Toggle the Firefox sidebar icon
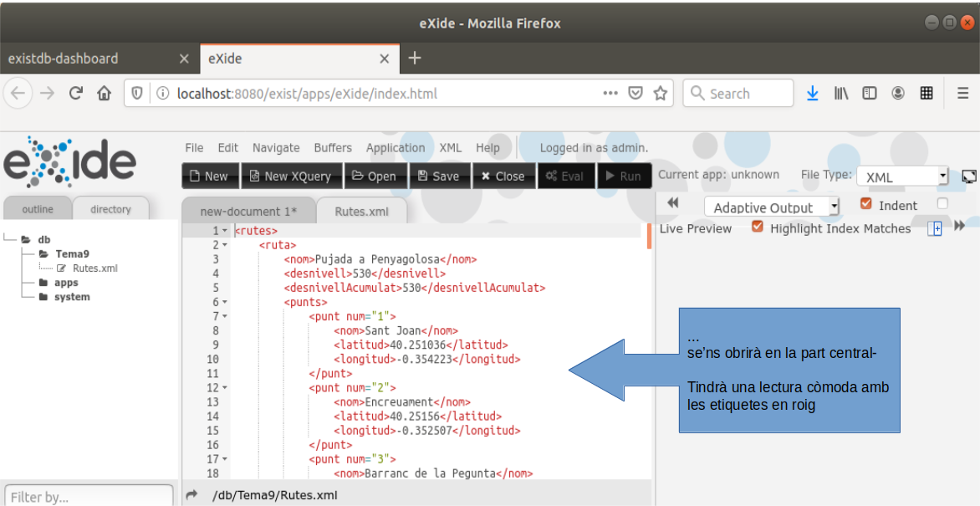 click(x=870, y=94)
